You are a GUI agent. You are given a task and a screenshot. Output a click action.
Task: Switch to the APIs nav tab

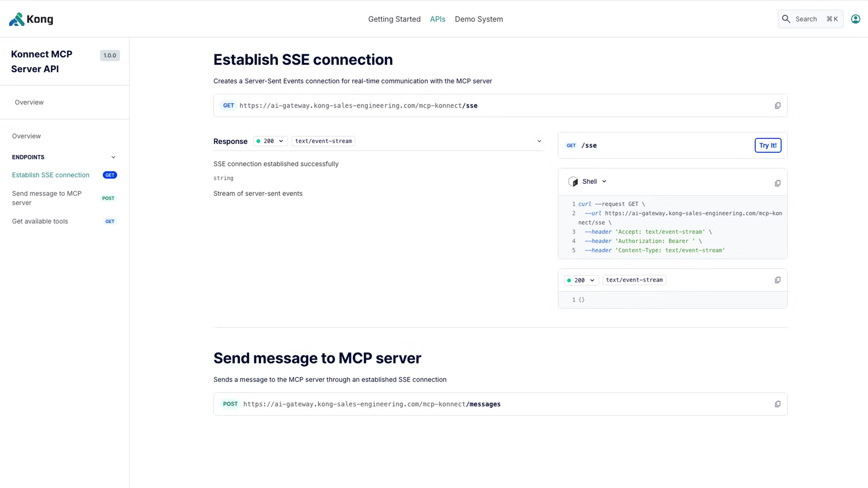click(x=437, y=19)
